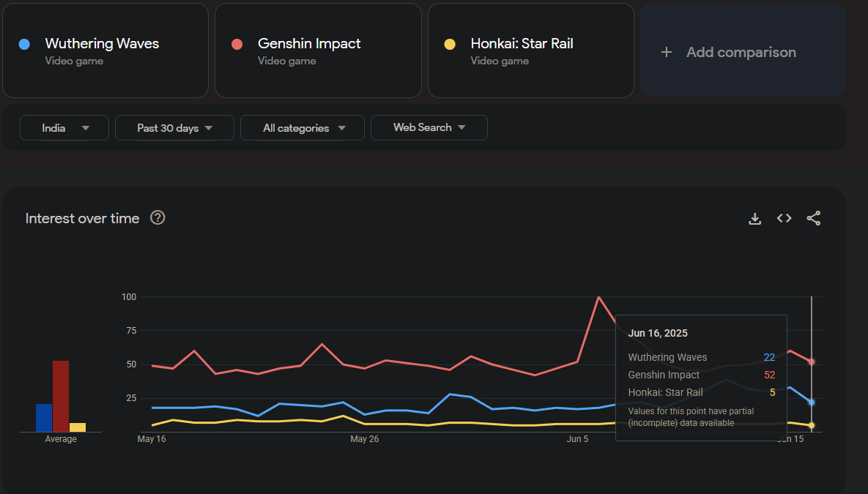Share the Interest over time chart
Viewport: 868px width, 494px height.
point(813,218)
